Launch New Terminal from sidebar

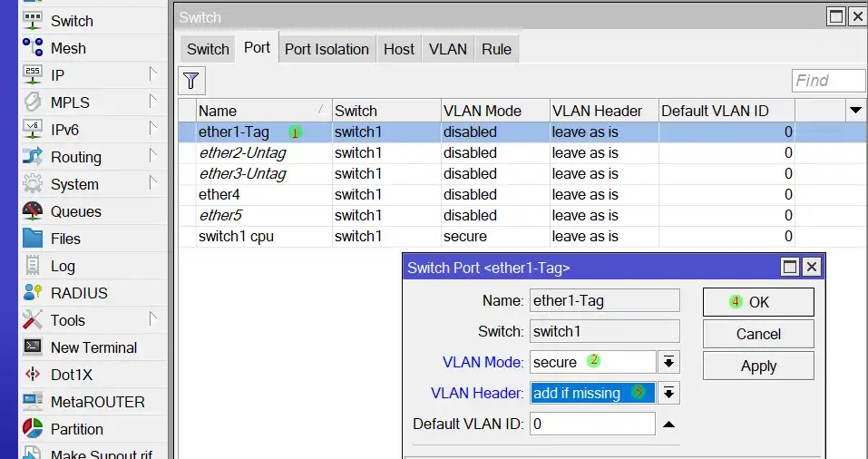[x=93, y=347]
